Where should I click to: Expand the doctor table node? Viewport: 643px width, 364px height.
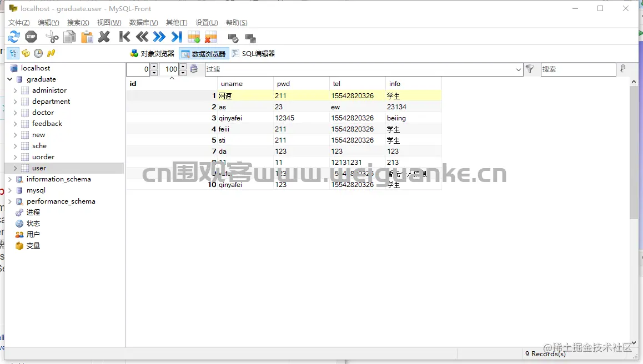(15, 112)
